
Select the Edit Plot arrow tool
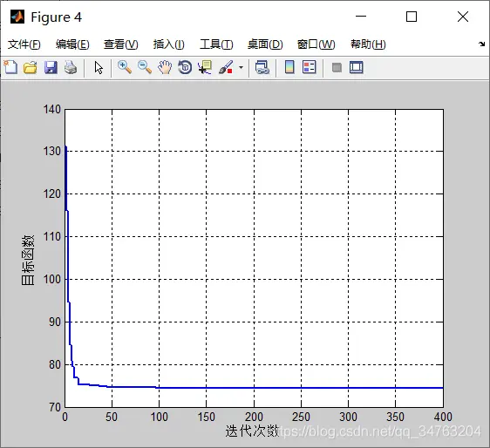(x=99, y=67)
